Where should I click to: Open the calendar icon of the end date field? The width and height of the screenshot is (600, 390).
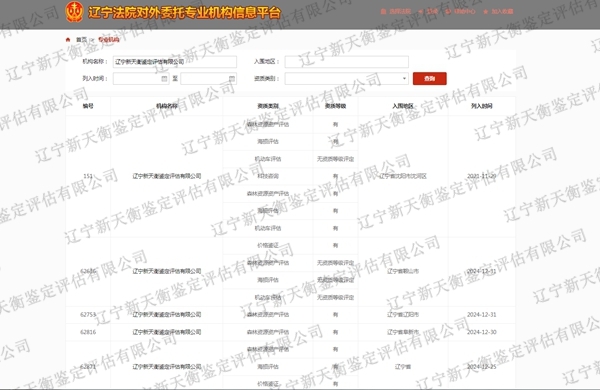[232, 78]
